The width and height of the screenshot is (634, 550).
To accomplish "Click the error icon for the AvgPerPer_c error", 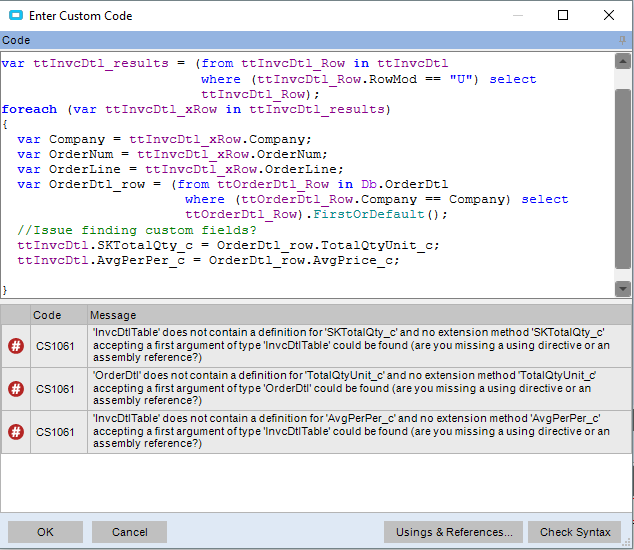I will (x=16, y=432).
